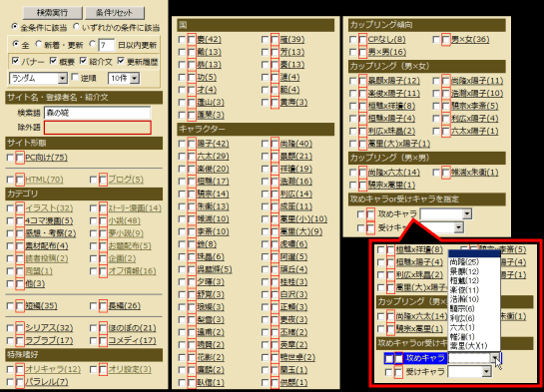Open the ストーリー漫画(14) category link
Viewport: 544px width, 392px height.
[x=135, y=208]
